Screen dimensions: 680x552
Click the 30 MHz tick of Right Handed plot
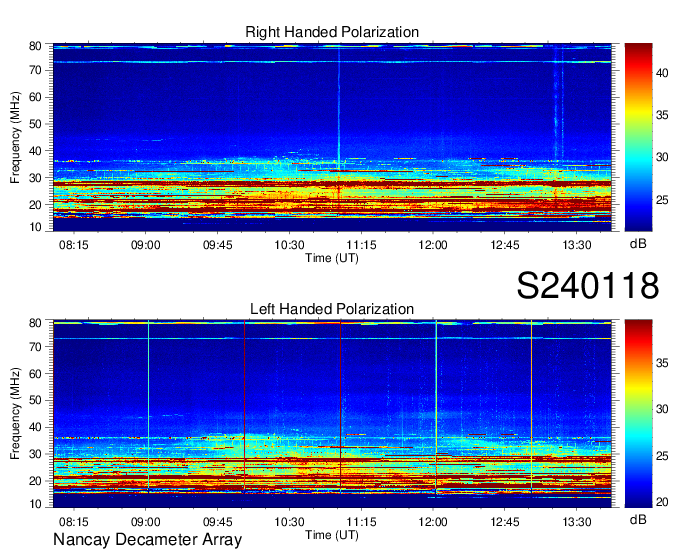coord(35,178)
